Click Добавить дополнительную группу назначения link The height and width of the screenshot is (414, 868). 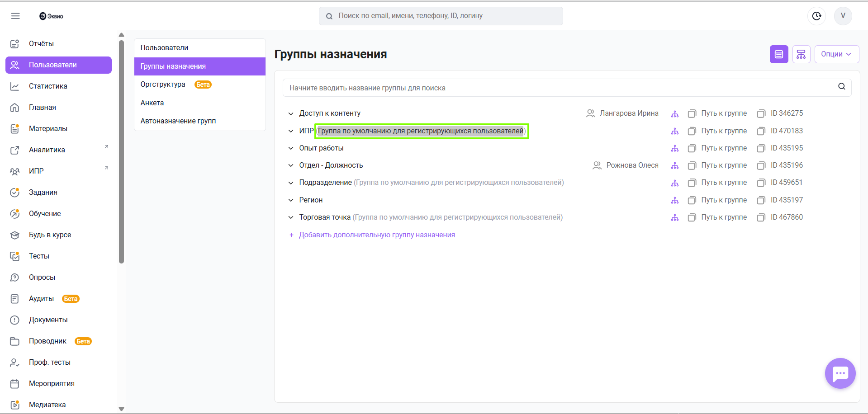click(376, 235)
